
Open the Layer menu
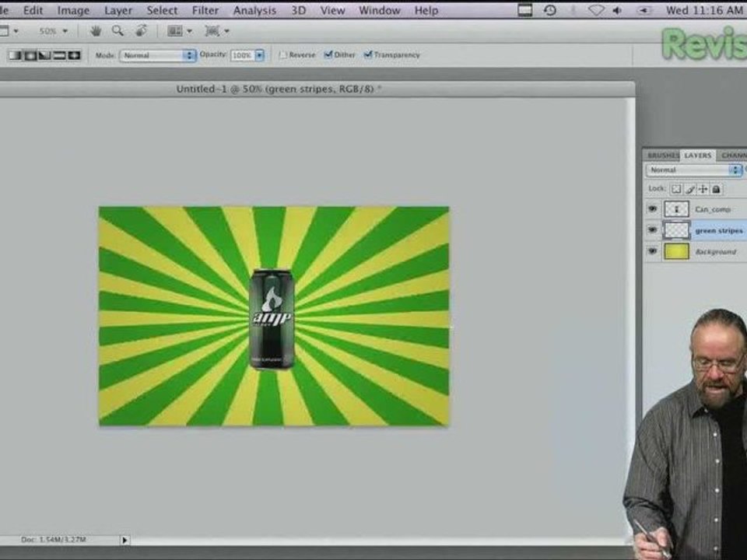(118, 10)
